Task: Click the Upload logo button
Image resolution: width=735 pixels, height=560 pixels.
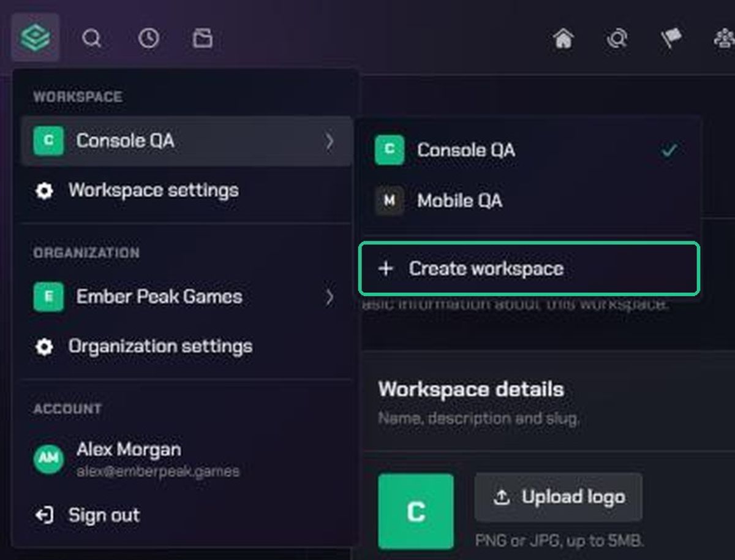Action: pyautogui.click(x=559, y=497)
